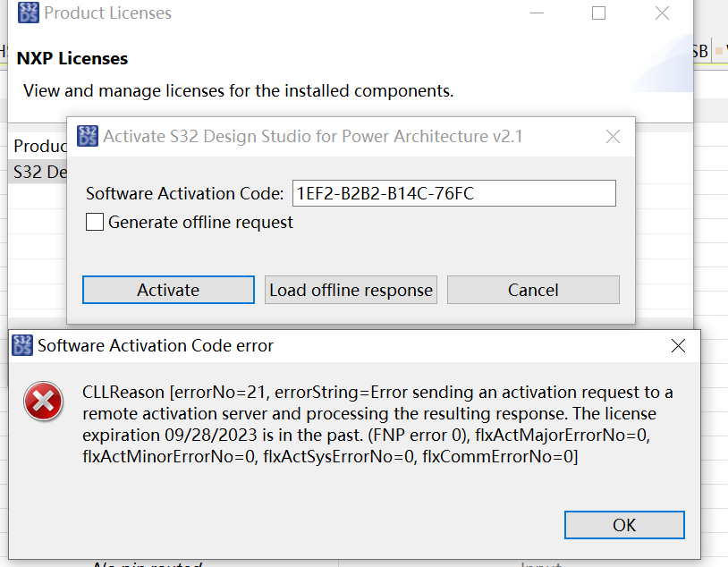The image size is (728, 567).
Task: Click Load offline response
Action: click(x=350, y=289)
